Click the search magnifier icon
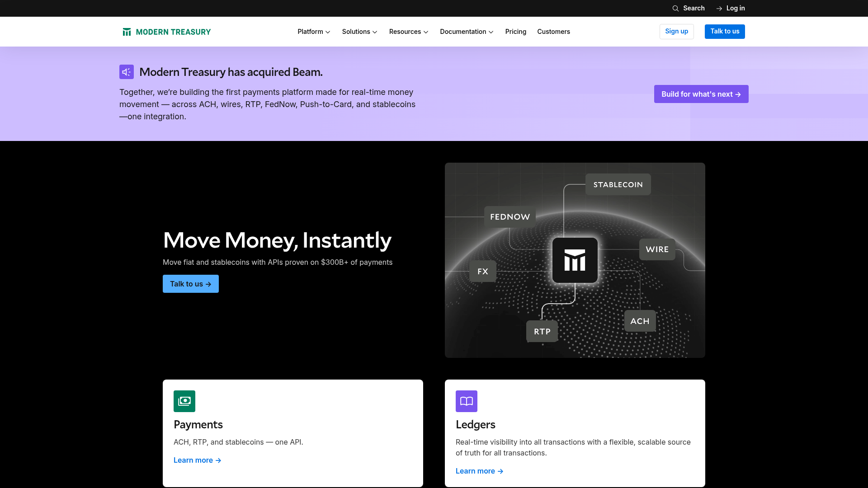Image resolution: width=868 pixels, height=488 pixels. click(x=675, y=8)
